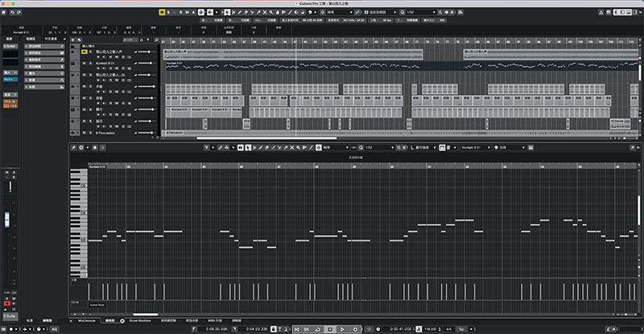Viewport: 644px width, 334px height.
Task: Switch to the MixConsole tab
Action: pyautogui.click(x=87, y=320)
